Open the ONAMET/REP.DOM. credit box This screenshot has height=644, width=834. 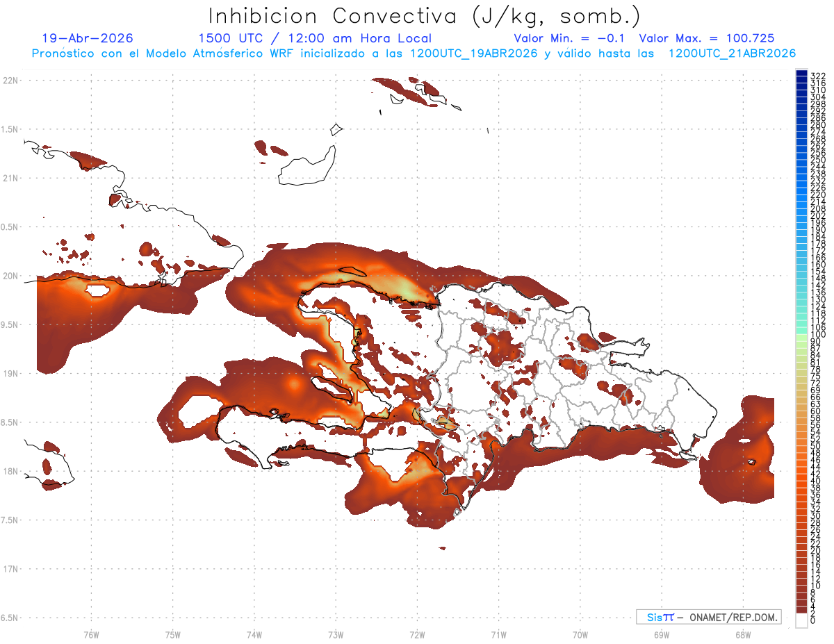(x=709, y=617)
